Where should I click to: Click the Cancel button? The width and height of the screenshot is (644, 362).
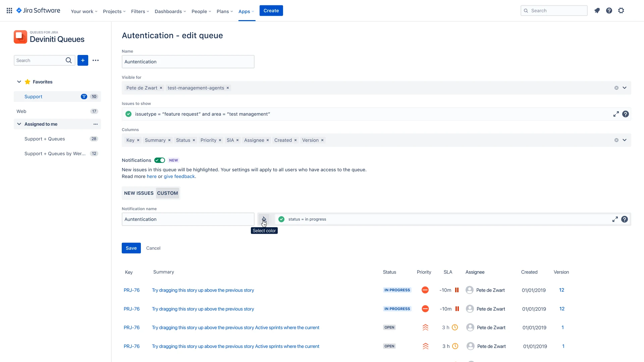coord(153,248)
